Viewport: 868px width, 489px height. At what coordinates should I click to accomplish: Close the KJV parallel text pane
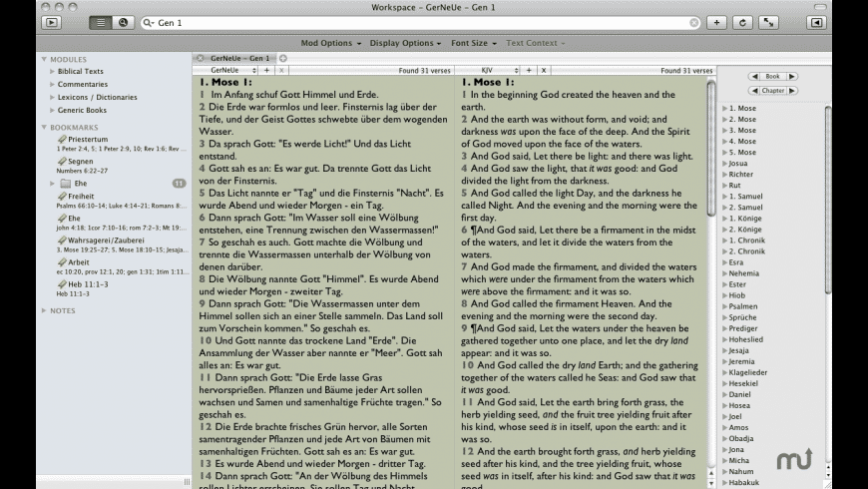[x=544, y=70]
